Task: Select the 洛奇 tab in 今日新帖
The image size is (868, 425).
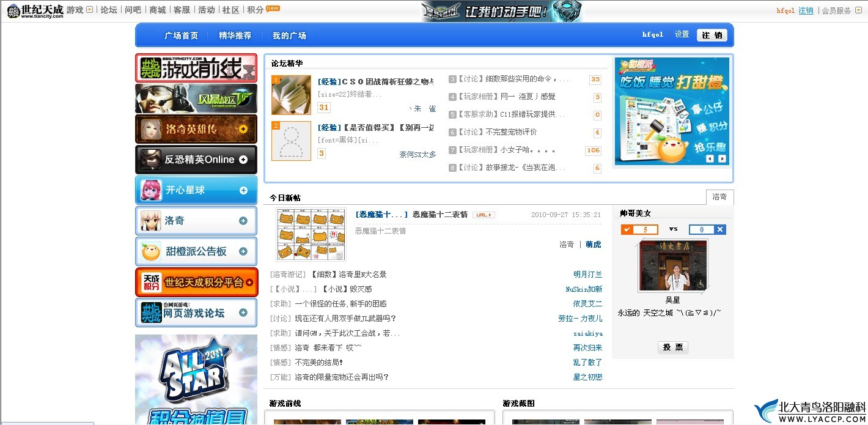Action: click(719, 197)
